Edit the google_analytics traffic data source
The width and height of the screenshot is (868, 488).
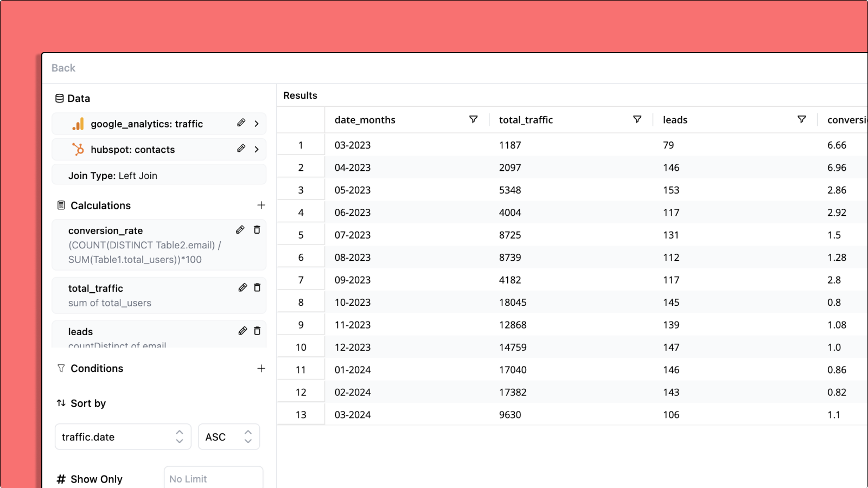pos(241,123)
